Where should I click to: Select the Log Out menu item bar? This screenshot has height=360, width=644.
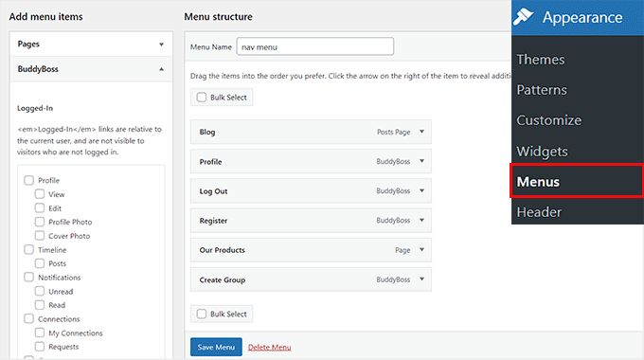point(311,191)
